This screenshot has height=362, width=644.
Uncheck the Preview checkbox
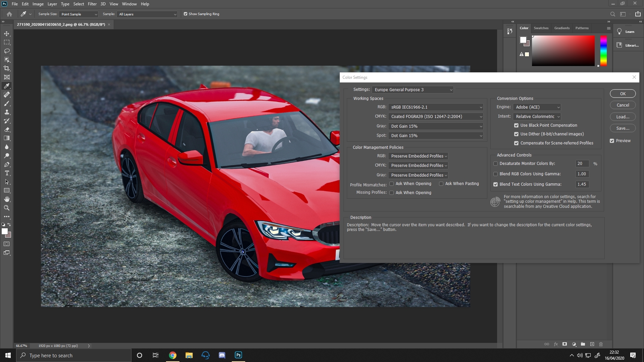(612, 141)
